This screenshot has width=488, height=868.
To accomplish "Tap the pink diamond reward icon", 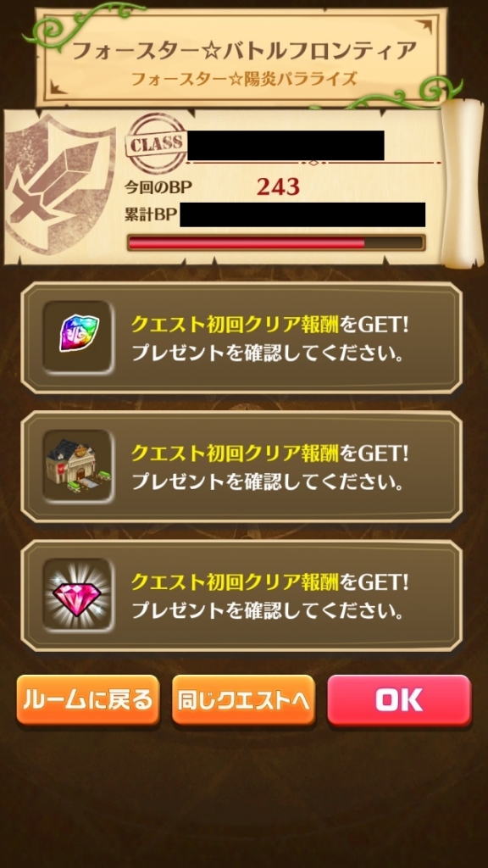I will point(79,595).
